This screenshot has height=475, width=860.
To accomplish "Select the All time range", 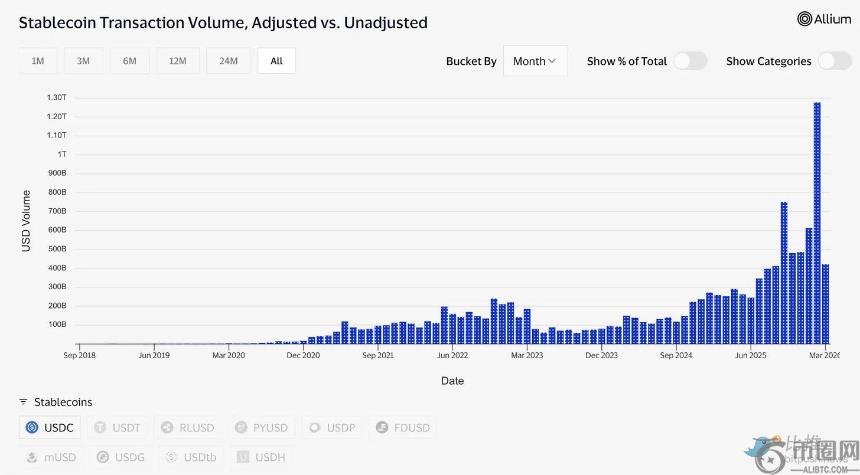I will click(276, 61).
